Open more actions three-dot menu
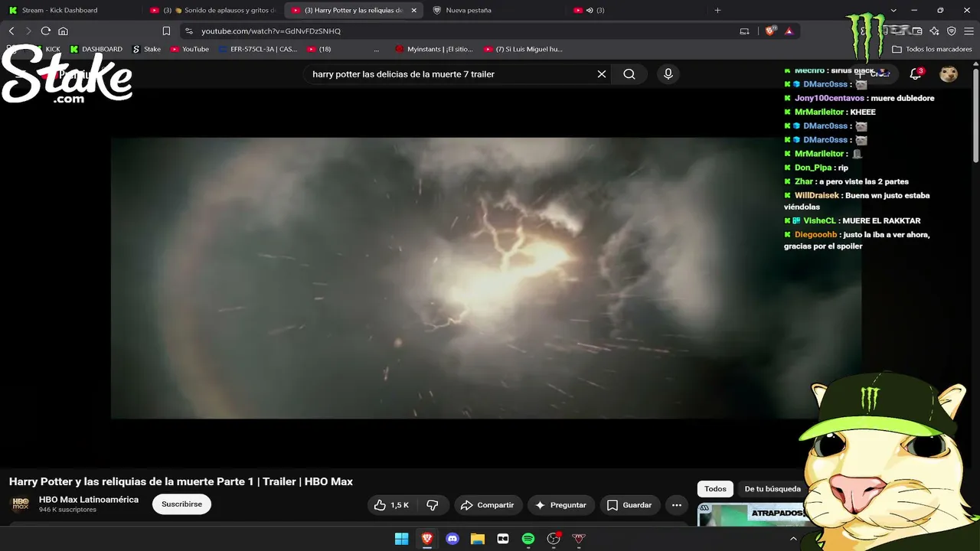 676,505
